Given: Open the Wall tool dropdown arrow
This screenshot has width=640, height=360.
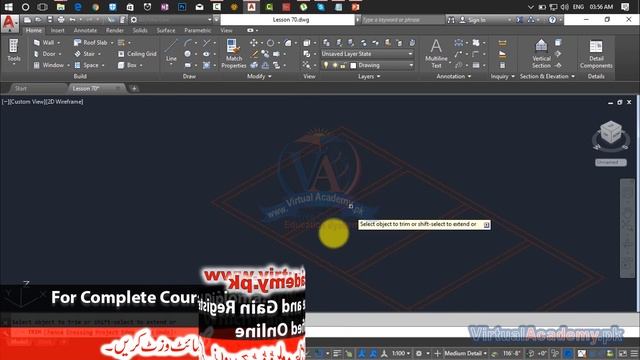Looking at the screenshot, I should tap(59, 43).
